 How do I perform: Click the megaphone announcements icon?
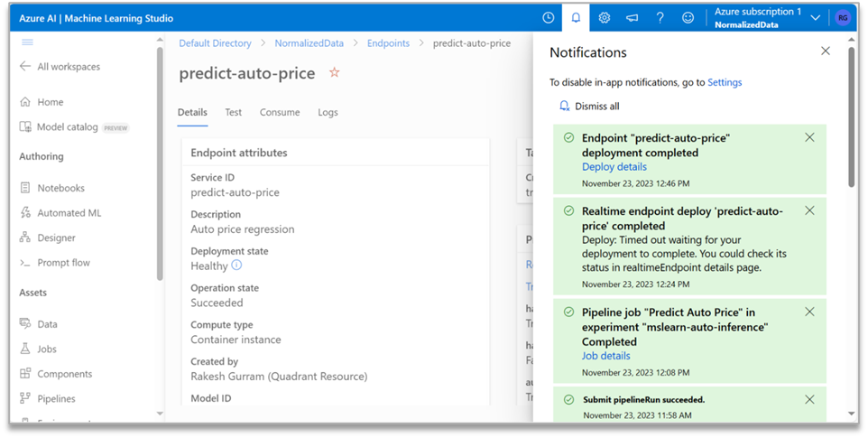pyautogui.click(x=633, y=18)
